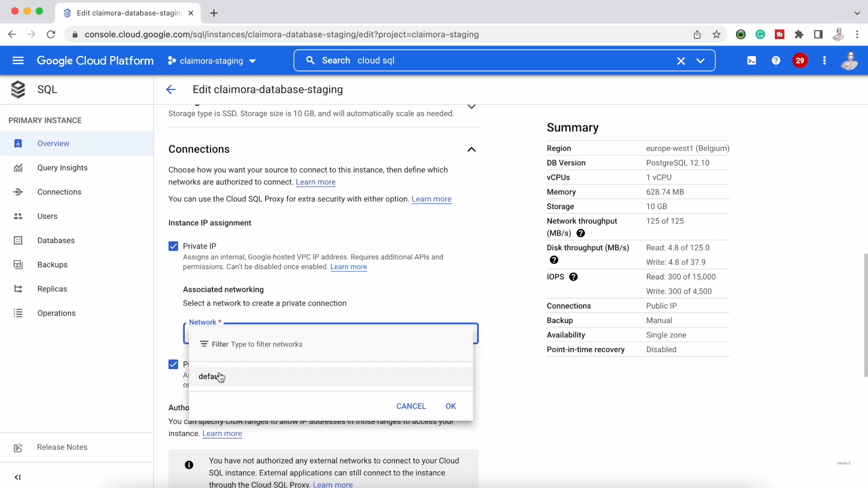
Task: Open the Grammarly extension icon
Action: pyautogui.click(x=760, y=34)
